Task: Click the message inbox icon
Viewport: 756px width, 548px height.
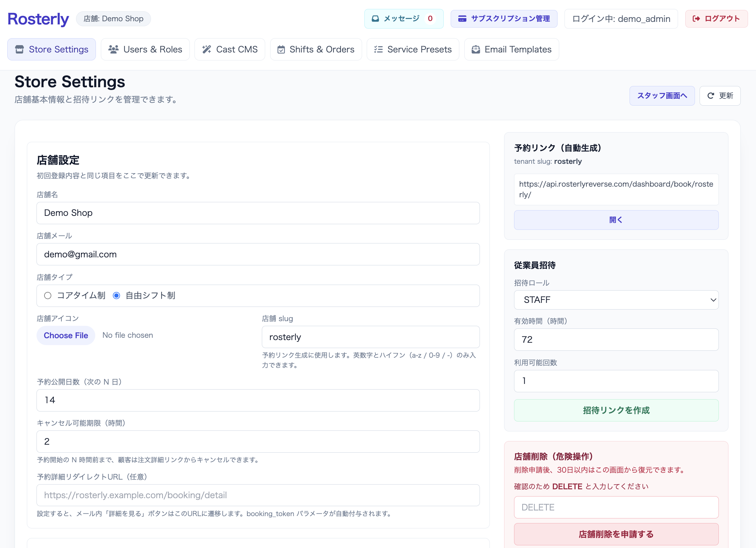Action: tap(375, 19)
